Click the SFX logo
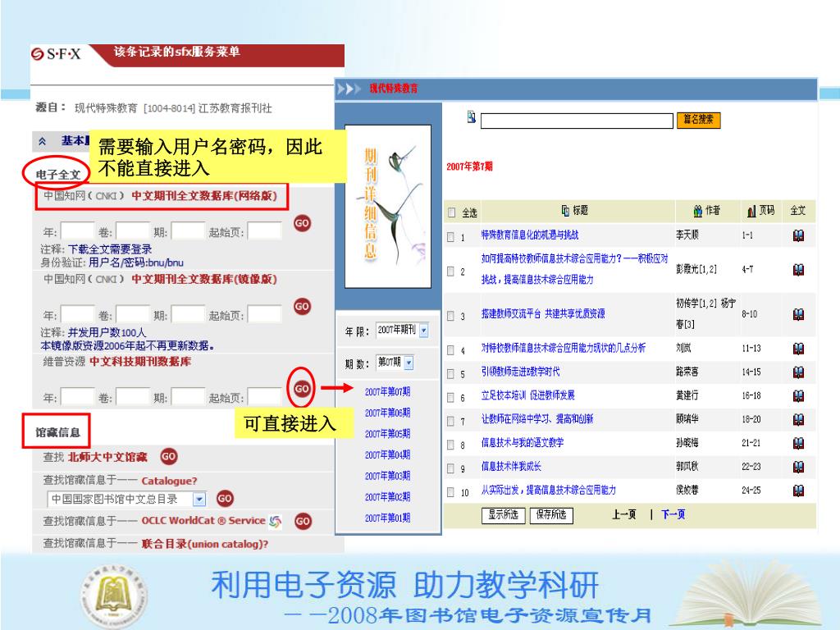 click(x=56, y=53)
